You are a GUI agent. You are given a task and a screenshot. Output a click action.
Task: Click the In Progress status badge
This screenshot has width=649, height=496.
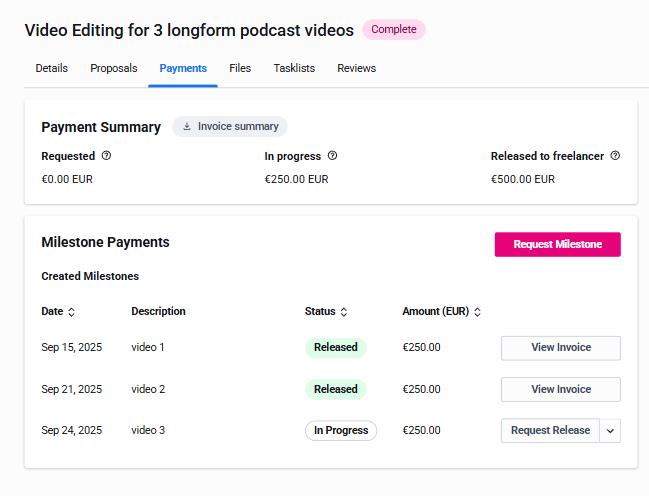pyautogui.click(x=340, y=431)
